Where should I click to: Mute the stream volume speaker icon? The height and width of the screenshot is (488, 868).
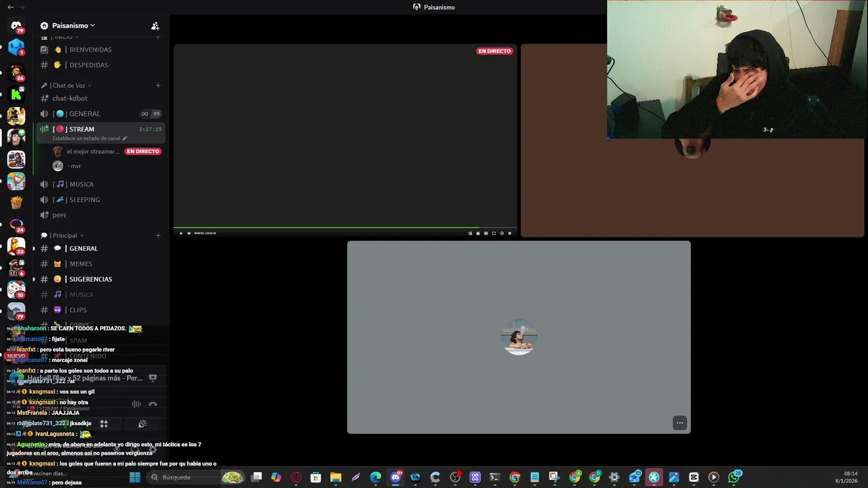click(189, 233)
